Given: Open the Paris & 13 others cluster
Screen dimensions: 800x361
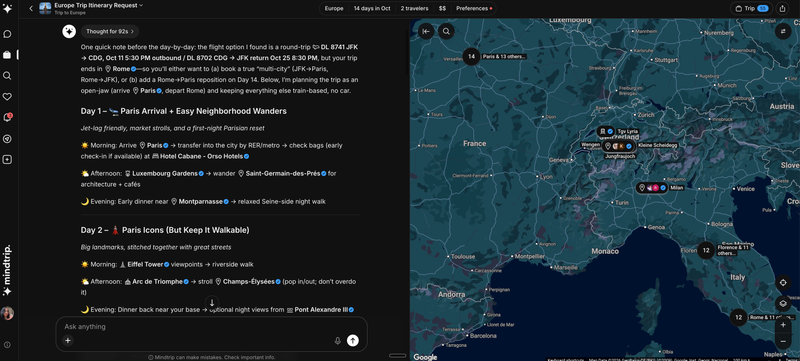Looking at the screenshot, I should pyautogui.click(x=472, y=57).
